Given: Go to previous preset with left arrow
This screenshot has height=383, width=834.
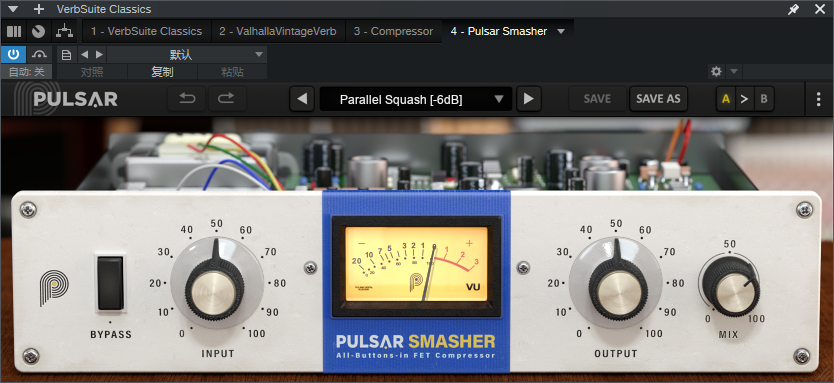Looking at the screenshot, I should (302, 99).
